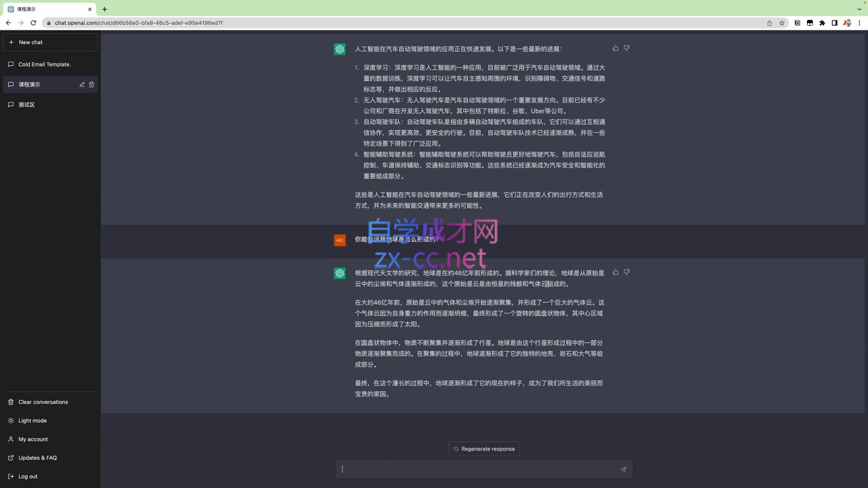Thumbs down the Earth formation answer
The image size is (868, 488).
627,272
